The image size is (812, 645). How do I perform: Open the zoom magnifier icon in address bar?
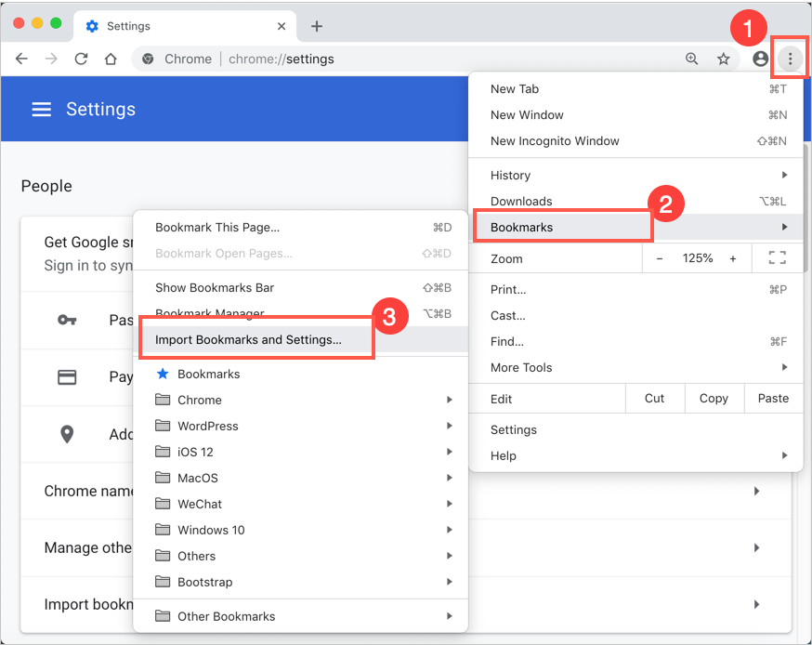tap(691, 59)
